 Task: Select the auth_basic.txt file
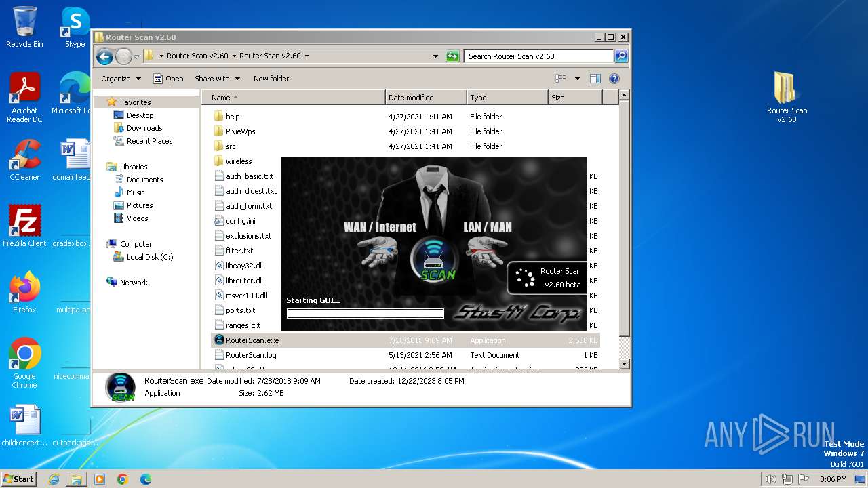(x=243, y=176)
